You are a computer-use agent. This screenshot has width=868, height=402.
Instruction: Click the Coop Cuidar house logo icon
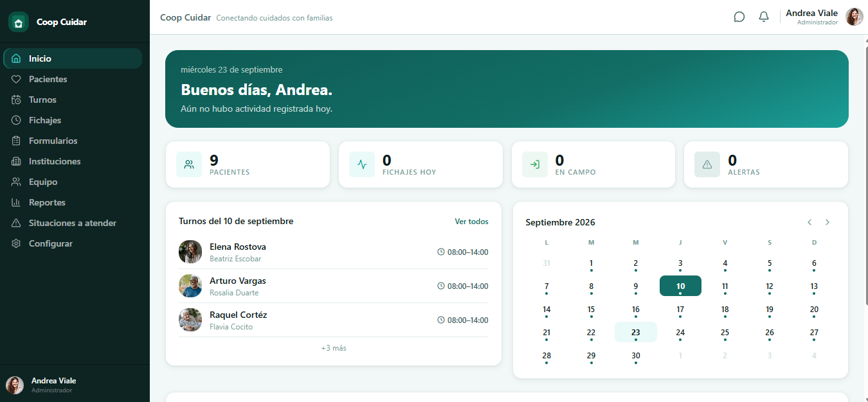point(19,22)
